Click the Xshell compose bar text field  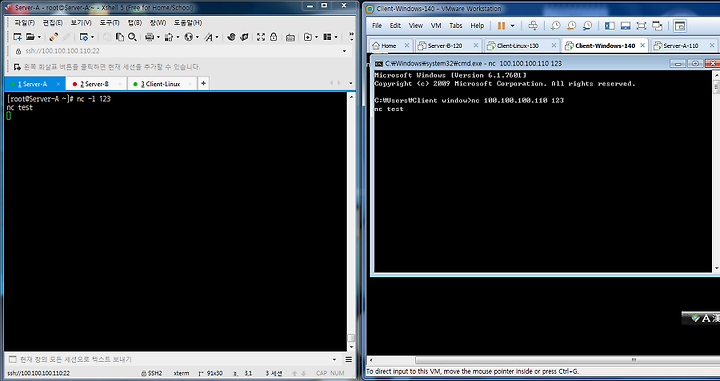coord(173,359)
